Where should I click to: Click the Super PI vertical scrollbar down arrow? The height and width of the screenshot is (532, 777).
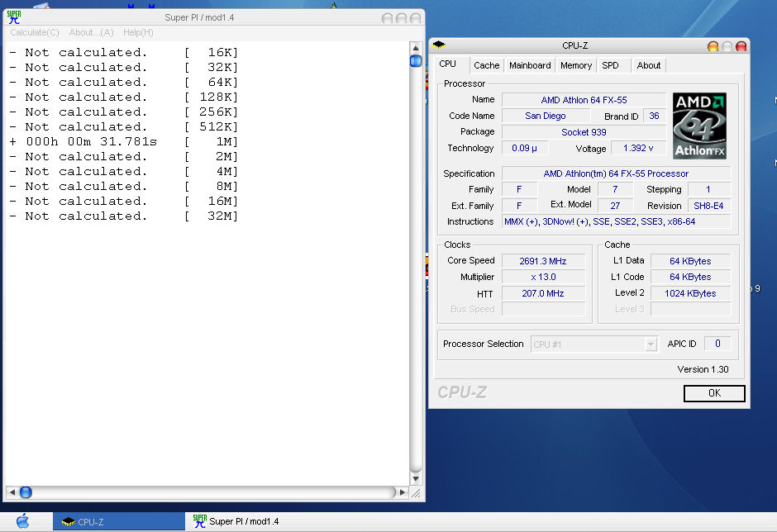click(416, 479)
